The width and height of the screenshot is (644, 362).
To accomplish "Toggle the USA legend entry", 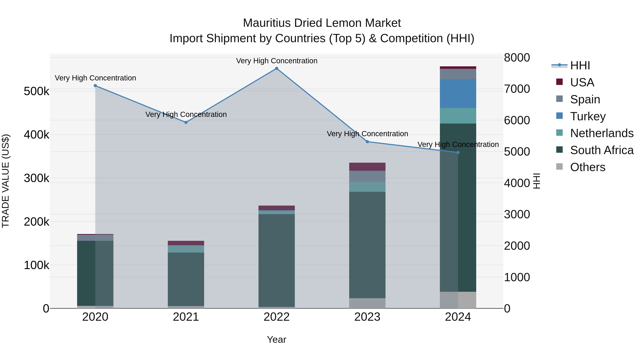I will coord(575,82).
